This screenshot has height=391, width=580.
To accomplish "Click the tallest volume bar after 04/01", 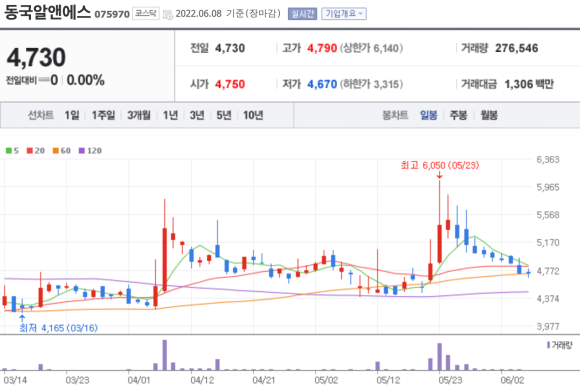I will 165,355.
